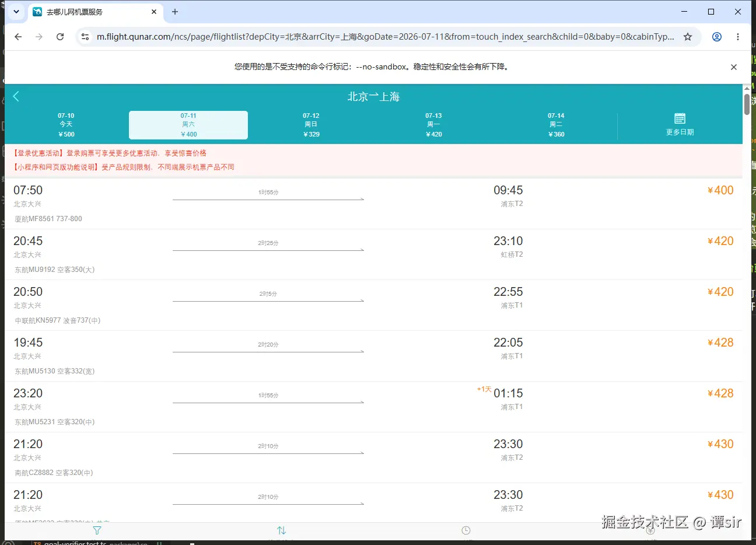This screenshot has width=756, height=545.
Task: Click the 09:45 arrival time
Action: tap(508, 190)
